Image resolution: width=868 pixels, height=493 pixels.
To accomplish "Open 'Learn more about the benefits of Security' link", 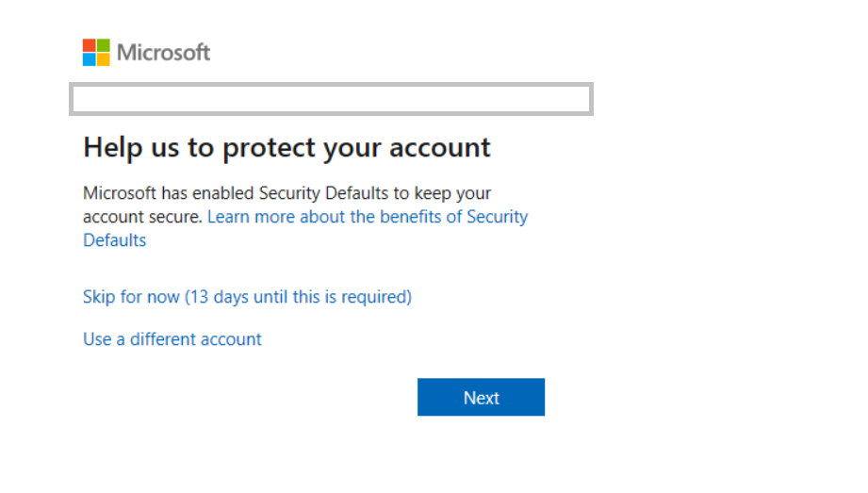I will pyautogui.click(x=368, y=217).
